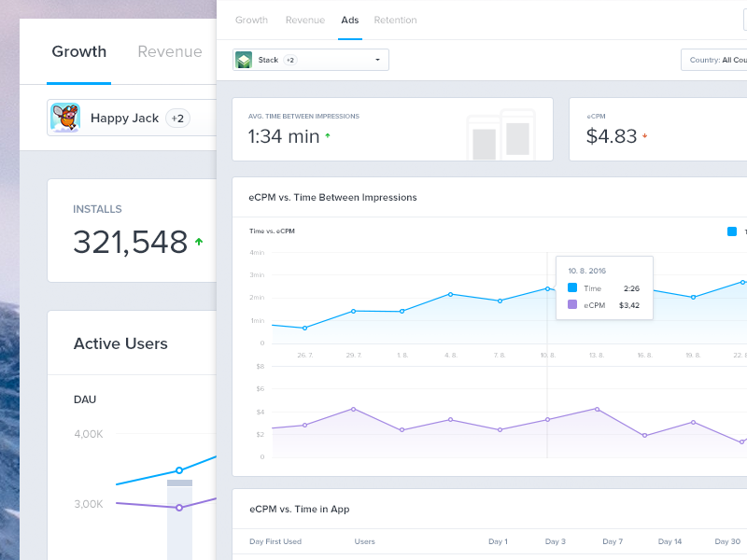
Task: Open the Country filter dropdown
Action: pyautogui.click(x=714, y=60)
